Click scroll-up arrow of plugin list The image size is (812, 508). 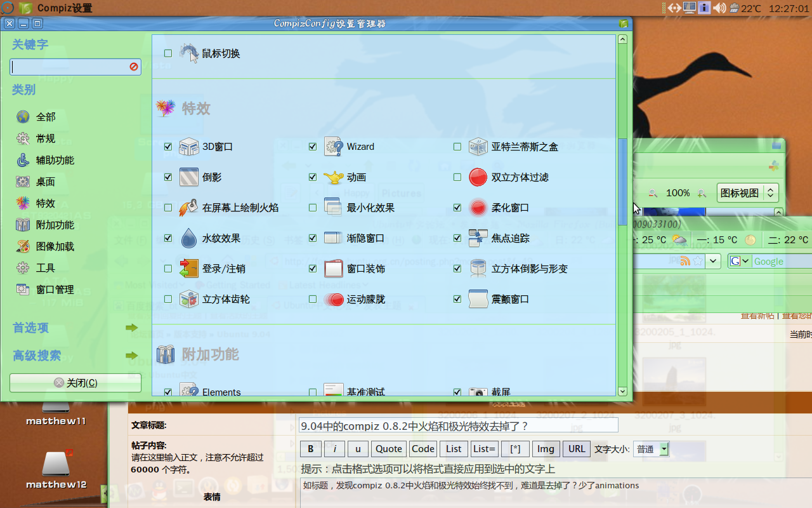point(622,39)
